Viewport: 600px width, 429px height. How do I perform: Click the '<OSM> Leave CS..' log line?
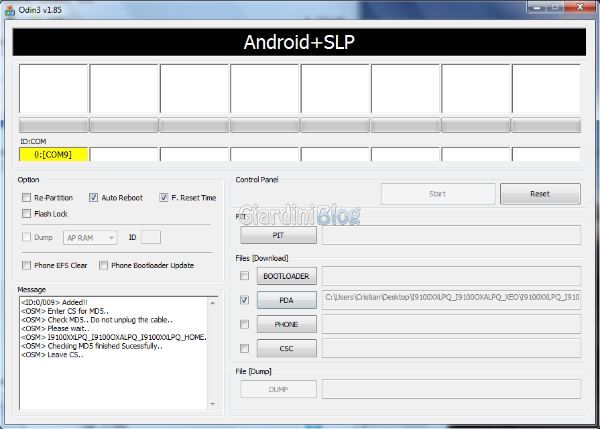[x=52, y=355]
